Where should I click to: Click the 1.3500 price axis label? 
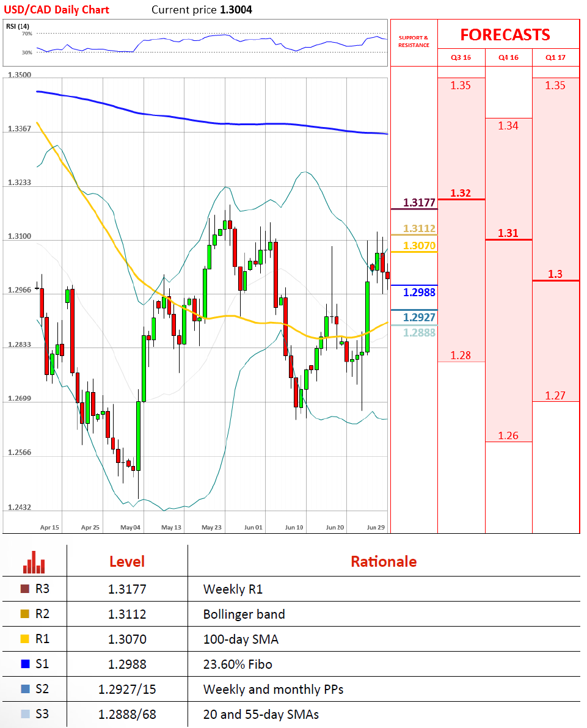[x=20, y=75]
